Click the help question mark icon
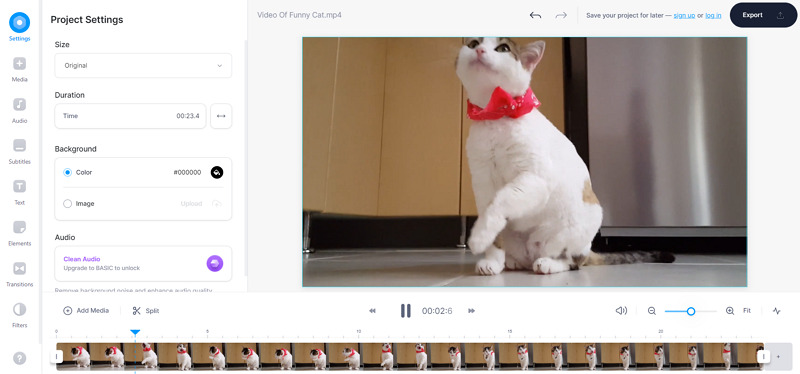 (x=19, y=358)
